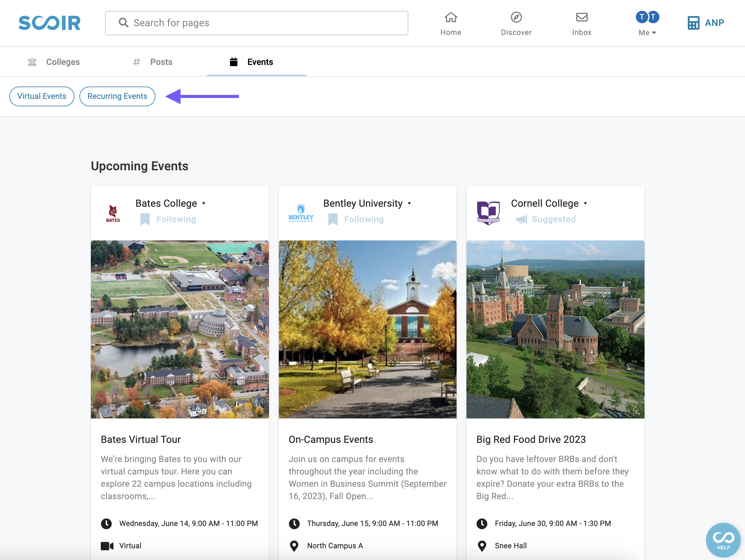Click the Colleges building icon

32,62
